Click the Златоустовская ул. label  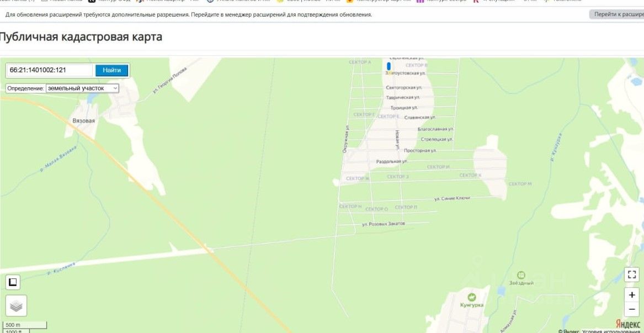405,73
